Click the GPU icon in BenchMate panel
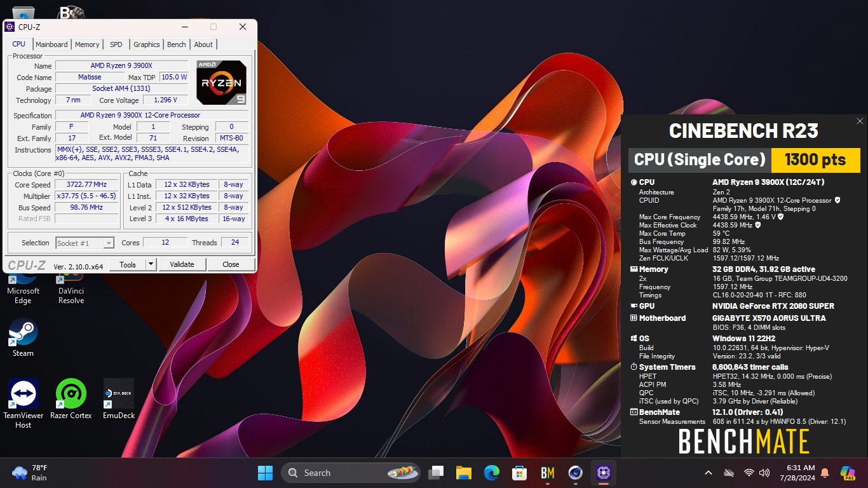Screen dimensions: 868x488 click(634, 306)
